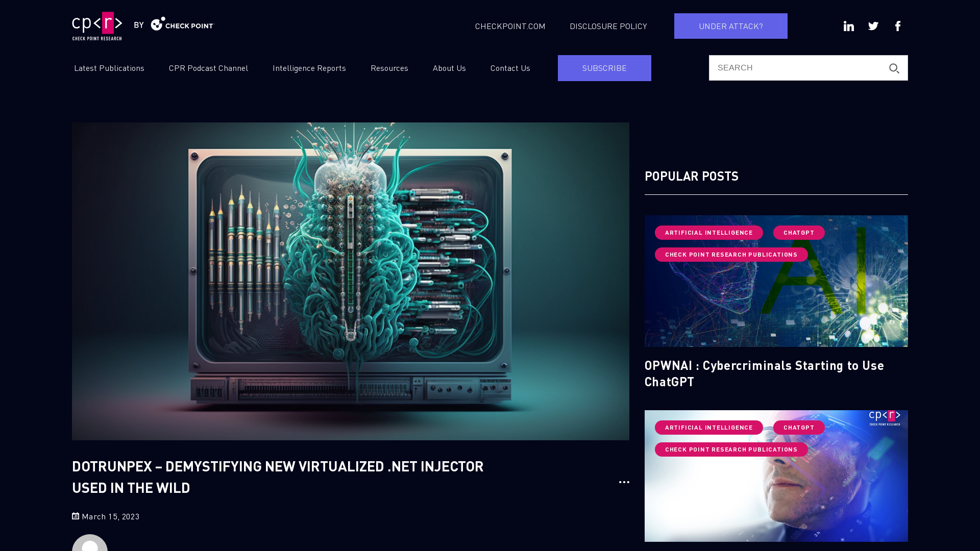Screen dimensions: 980x551
Task: Click the CHECK POINT RESEARCH PUBLICATIONS tag
Action: [731, 254]
